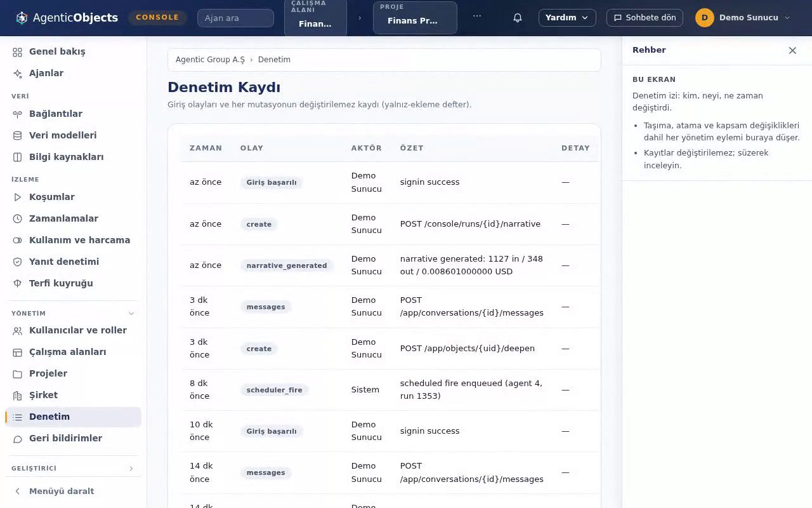Click the Projeler folder icon
Viewport: 812px width, 508px height.
coord(18,374)
